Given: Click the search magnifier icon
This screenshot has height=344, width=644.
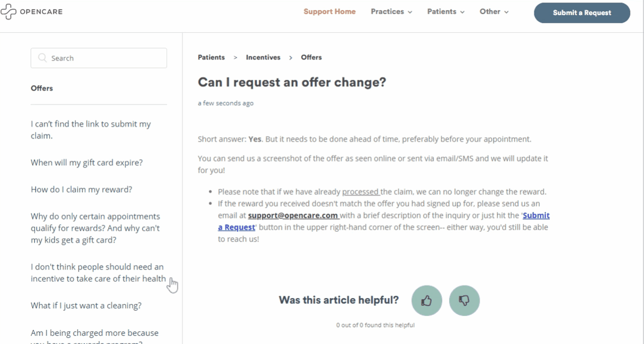Looking at the screenshot, I should coord(42,58).
